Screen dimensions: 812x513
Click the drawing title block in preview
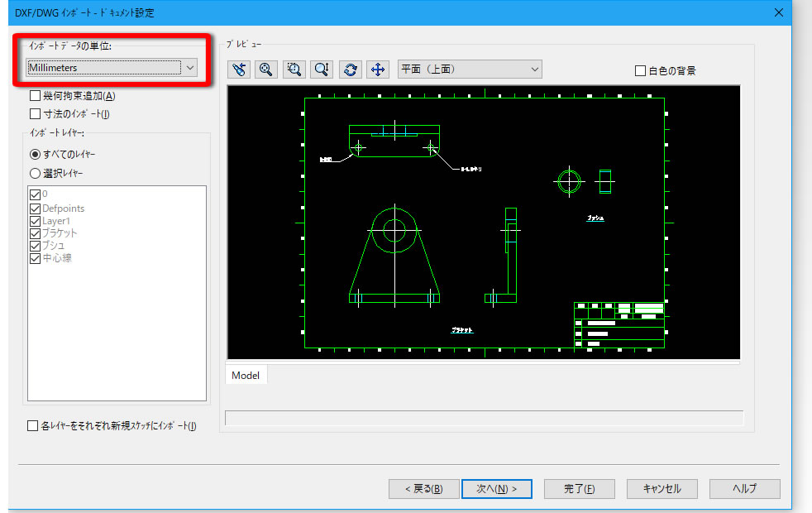tap(619, 325)
